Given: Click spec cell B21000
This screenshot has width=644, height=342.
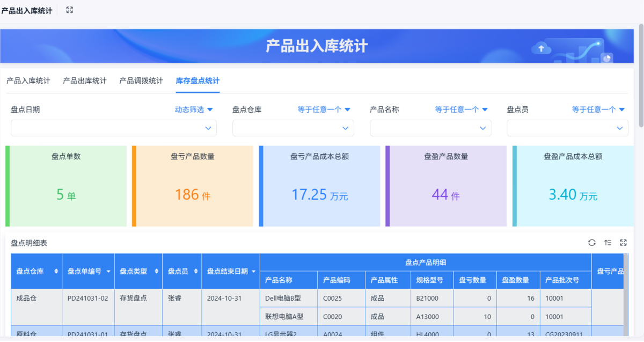Looking at the screenshot, I should point(432,298).
